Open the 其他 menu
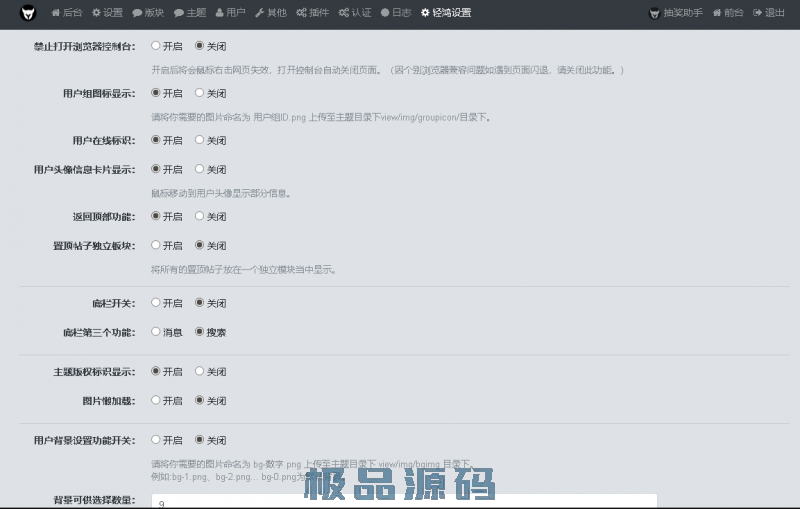800x509 pixels. pos(271,13)
